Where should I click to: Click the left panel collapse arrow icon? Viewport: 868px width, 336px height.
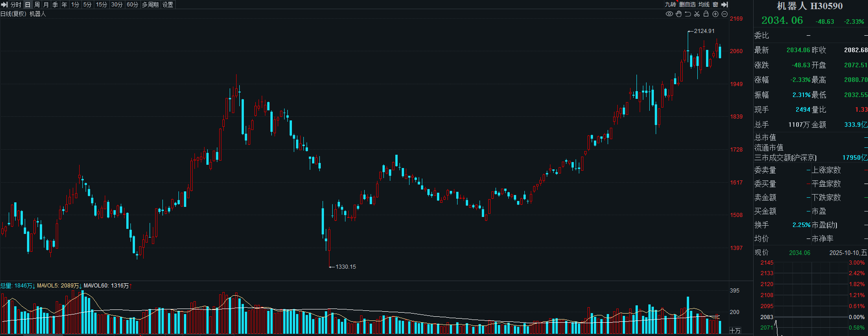pos(5,5)
